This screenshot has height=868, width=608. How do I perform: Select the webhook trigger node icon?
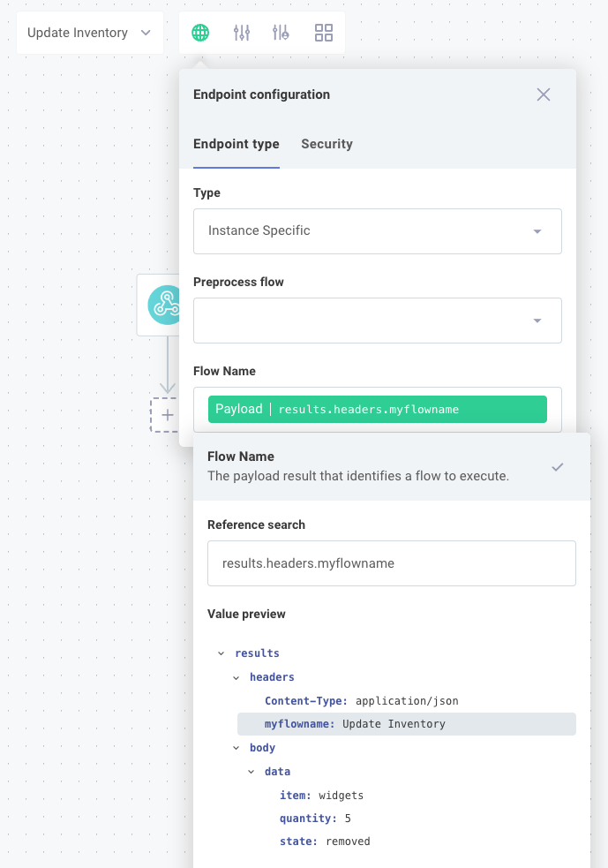tap(165, 305)
